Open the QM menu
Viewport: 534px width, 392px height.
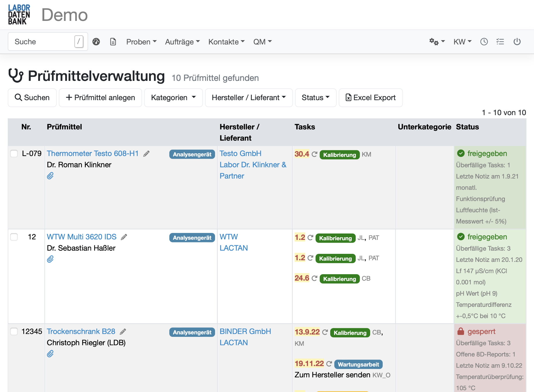[262, 42]
